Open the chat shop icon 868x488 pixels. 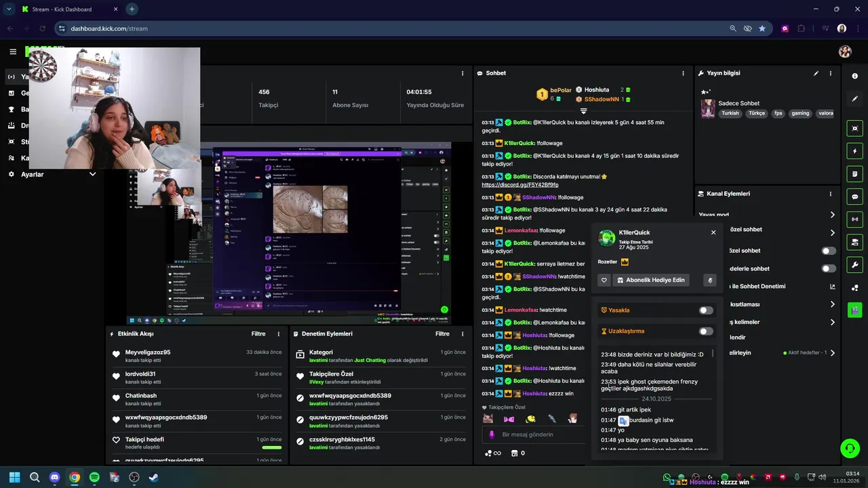tap(514, 453)
